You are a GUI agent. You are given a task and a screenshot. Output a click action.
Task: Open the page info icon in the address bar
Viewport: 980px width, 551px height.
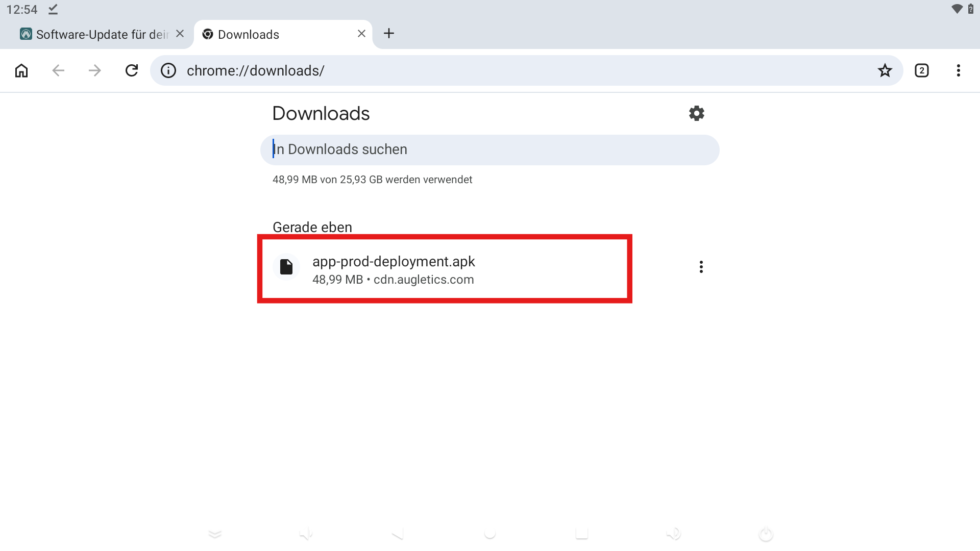[x=168, y=70]
